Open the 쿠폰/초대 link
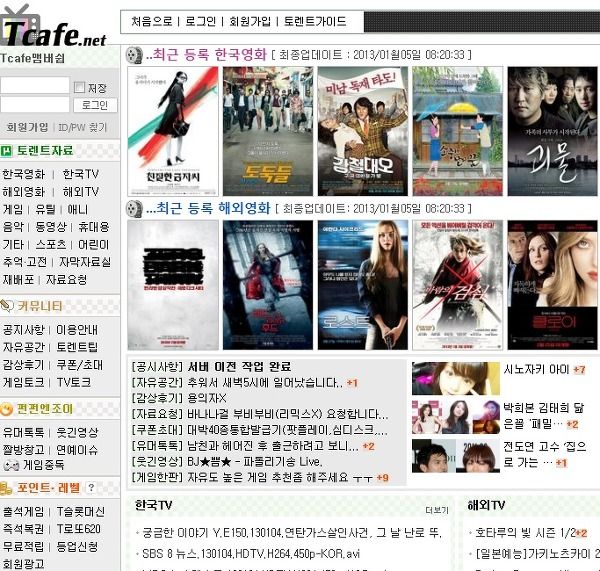This screenshot has height=571, width=600. click(x=80, y=365)
